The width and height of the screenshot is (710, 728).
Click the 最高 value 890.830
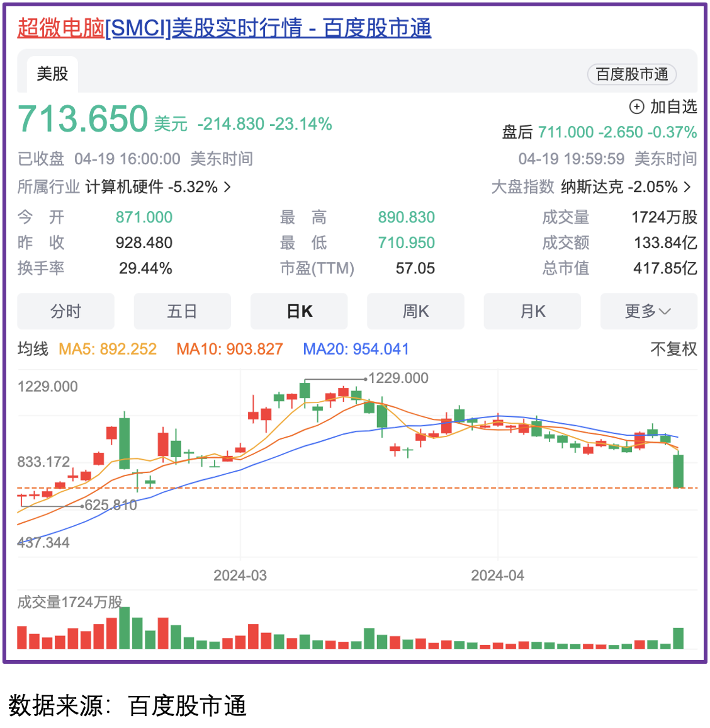coord(407,217)
